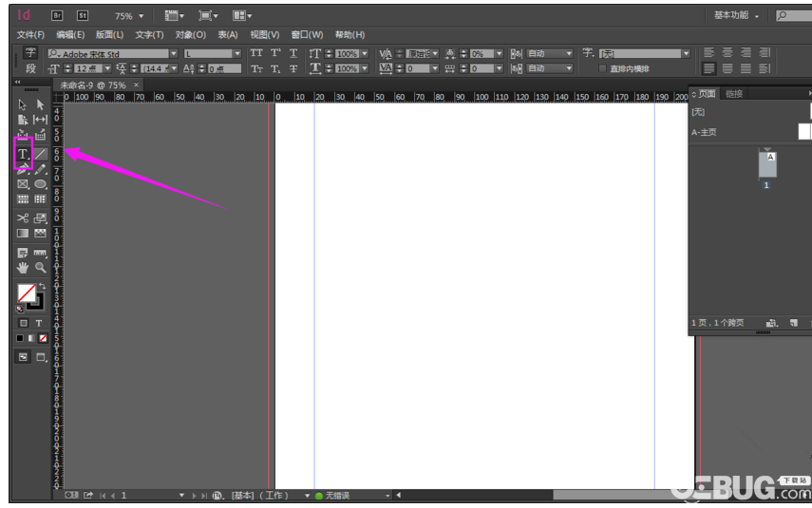Switch to paragraph formatting controls 段

[30, 68]
